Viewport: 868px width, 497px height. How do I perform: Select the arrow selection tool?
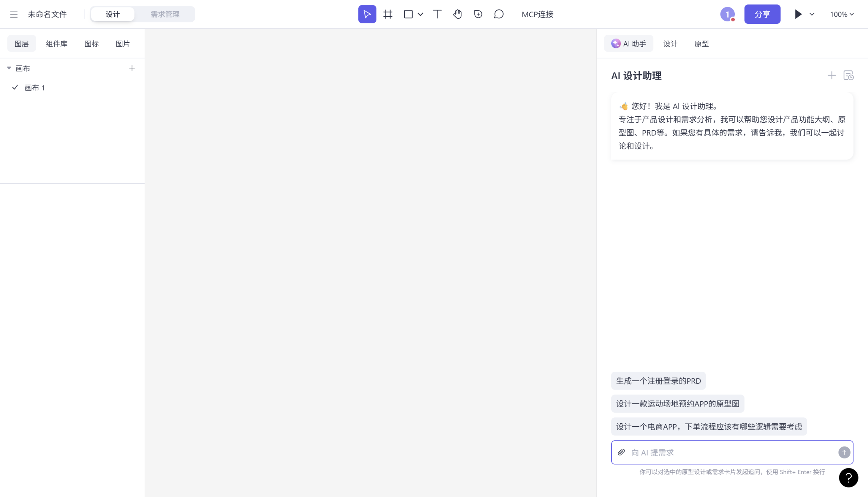click(367, 14)
